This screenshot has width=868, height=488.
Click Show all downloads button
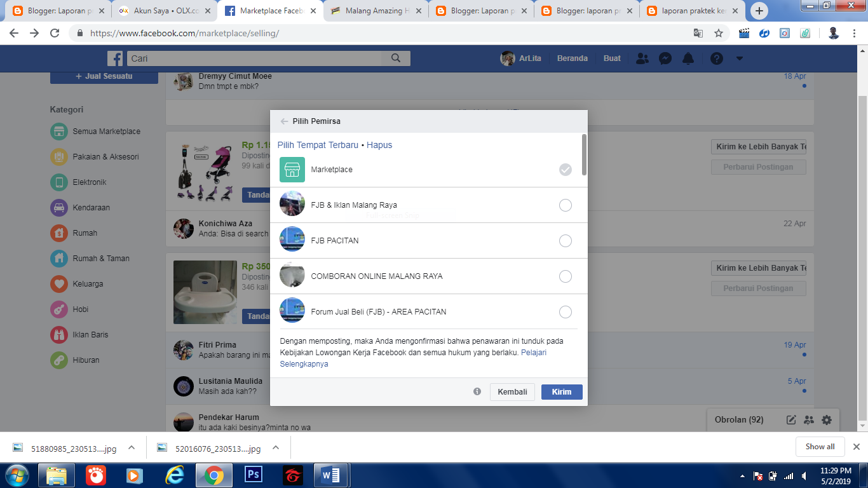click(x=820, y=447)
